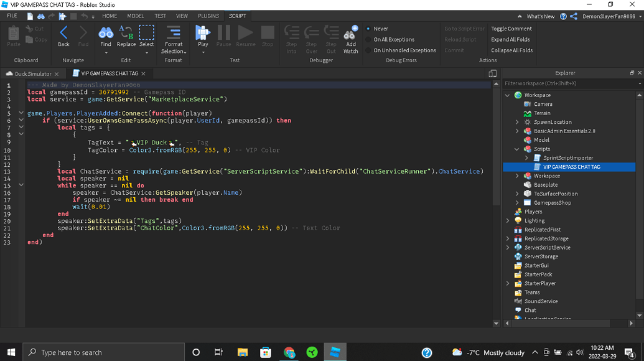Navigate Back with the arrow icon
The width and height of the screenshot is (644, 361).
pos(63,32)
